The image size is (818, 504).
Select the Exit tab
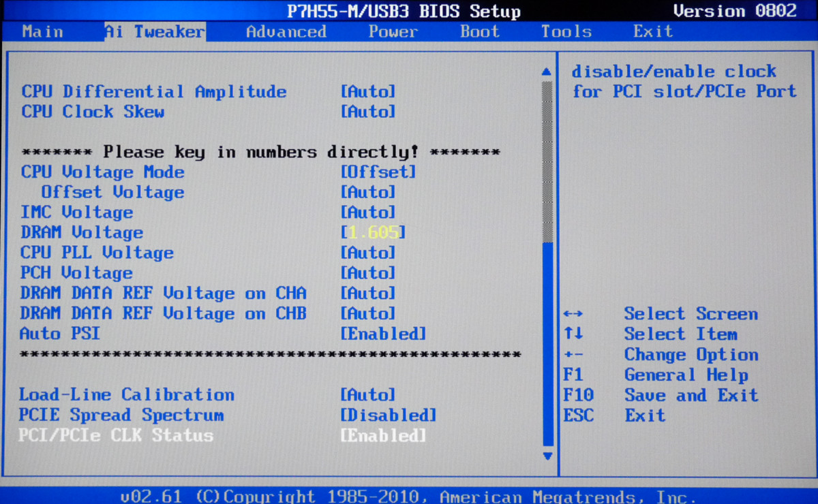[x=653, y=31]
